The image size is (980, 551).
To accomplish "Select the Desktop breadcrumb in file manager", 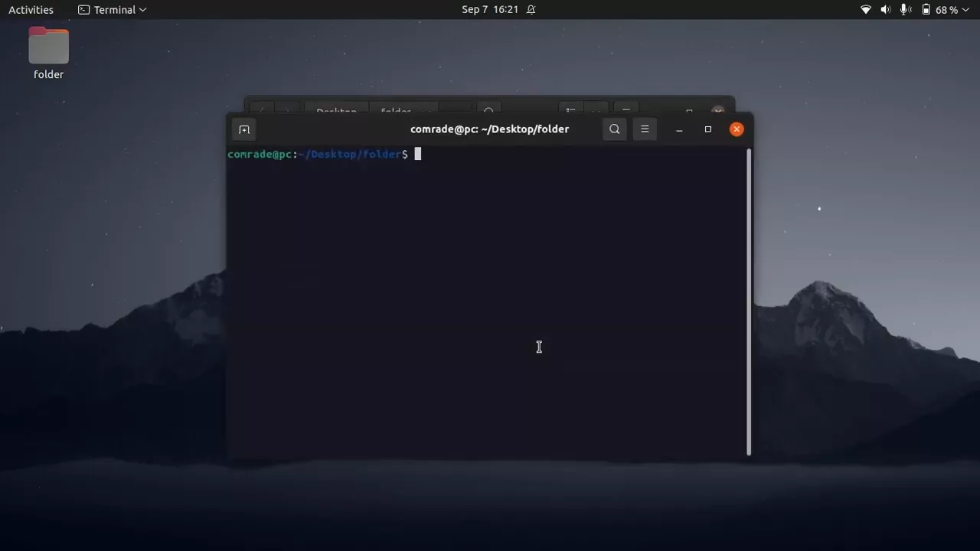I will [336, 111].
